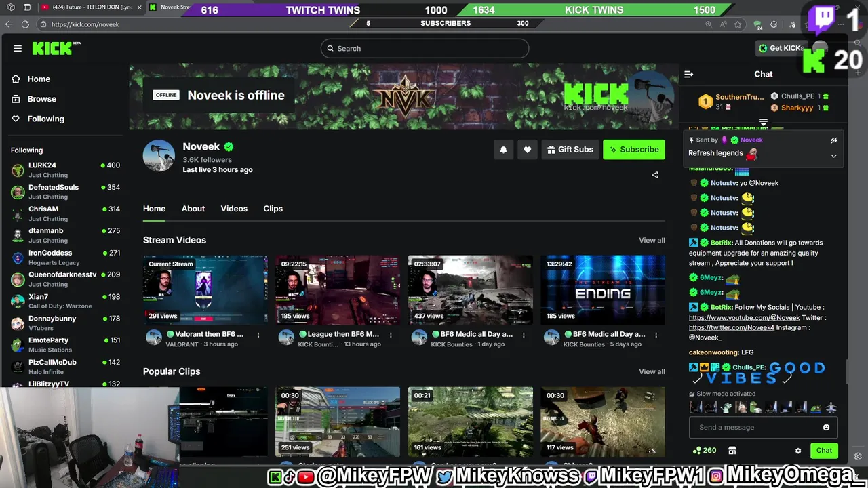Switch to the YouTube Future - TEFLON DON browser tab
Image resolution: width=868 pixels, height=488 pixels.
click(91, 7)
